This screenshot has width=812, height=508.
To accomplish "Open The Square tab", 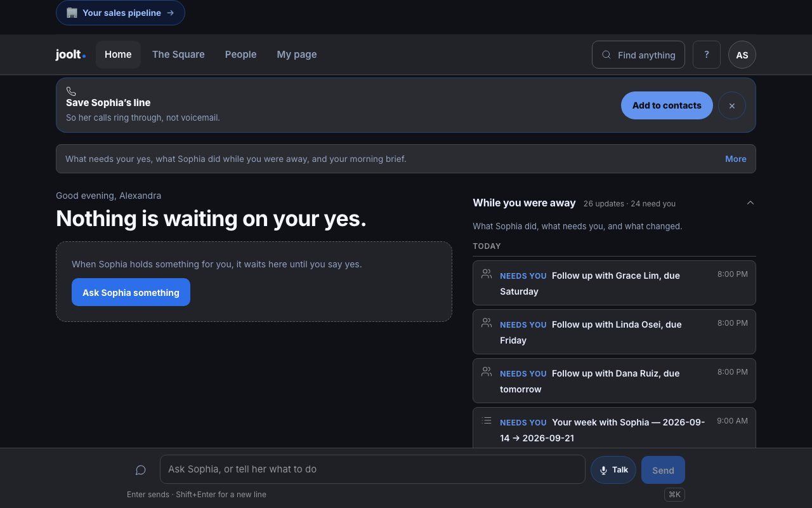I will tap(178, 55).
